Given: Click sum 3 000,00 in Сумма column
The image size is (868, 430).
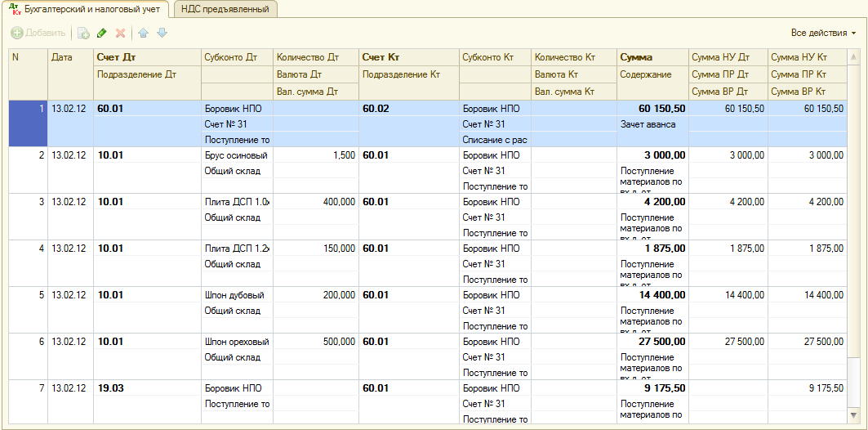Looking at the screenshot, I should (652, 155).
